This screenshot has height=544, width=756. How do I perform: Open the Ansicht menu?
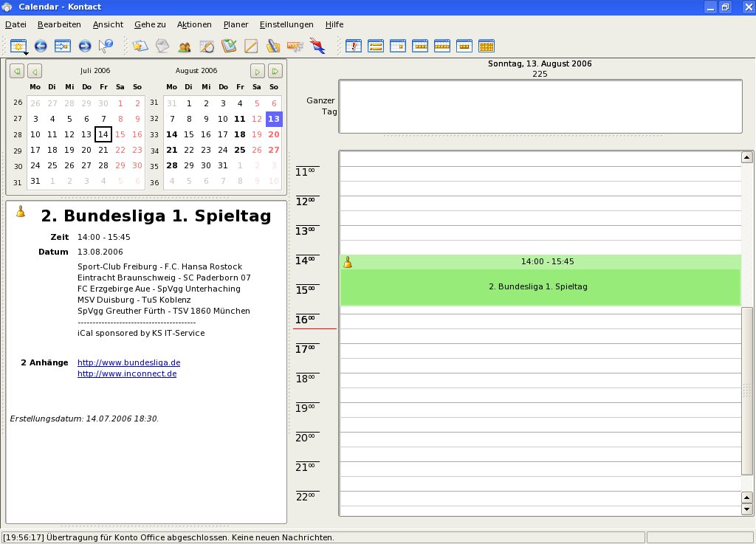[x=108, y=24]
